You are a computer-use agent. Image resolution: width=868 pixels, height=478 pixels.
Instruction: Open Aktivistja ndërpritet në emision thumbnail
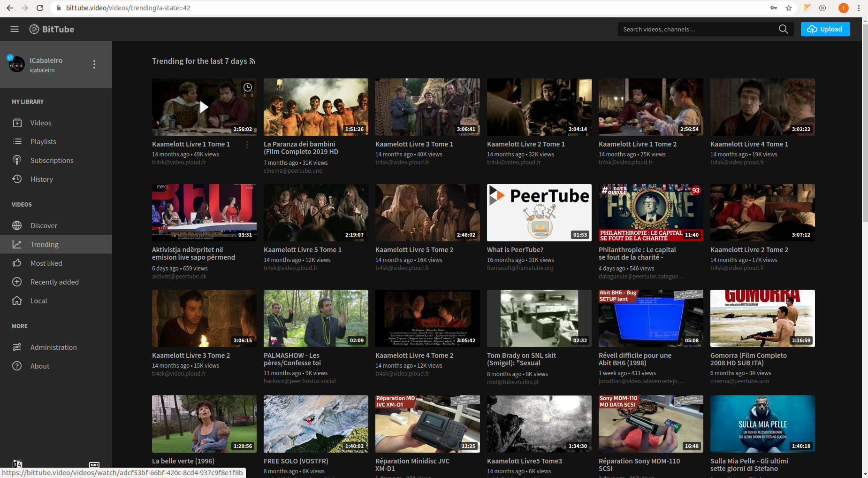tap(204, 213)
